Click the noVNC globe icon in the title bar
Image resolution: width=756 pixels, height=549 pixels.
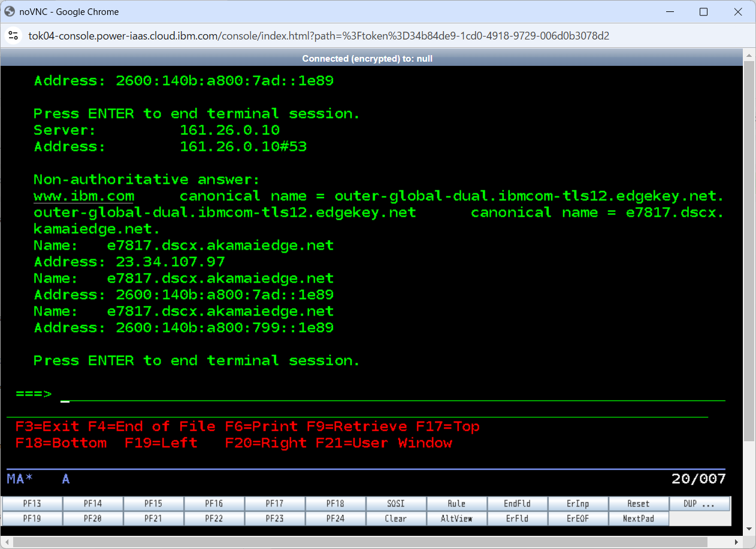coord(10,11)
